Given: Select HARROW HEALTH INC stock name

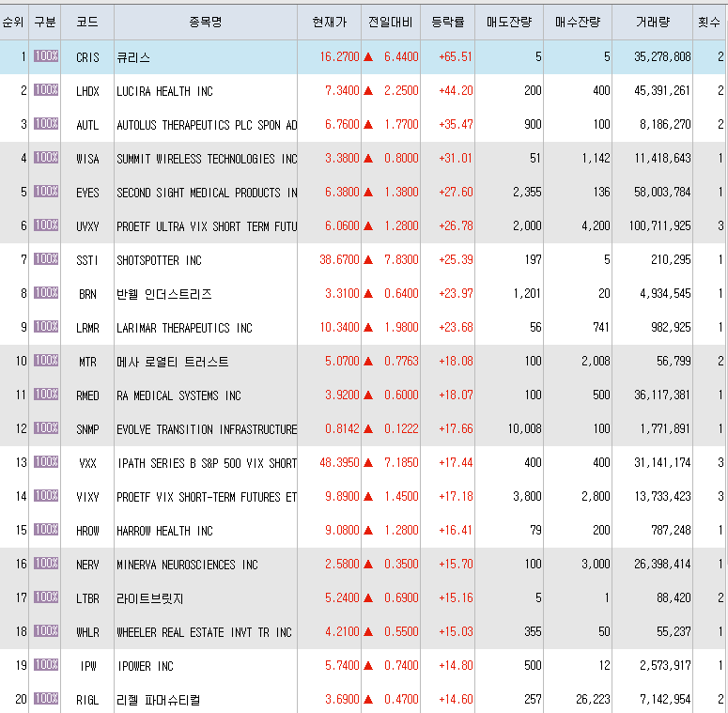Looking at the screenshot, I should (x=164, y=531).
